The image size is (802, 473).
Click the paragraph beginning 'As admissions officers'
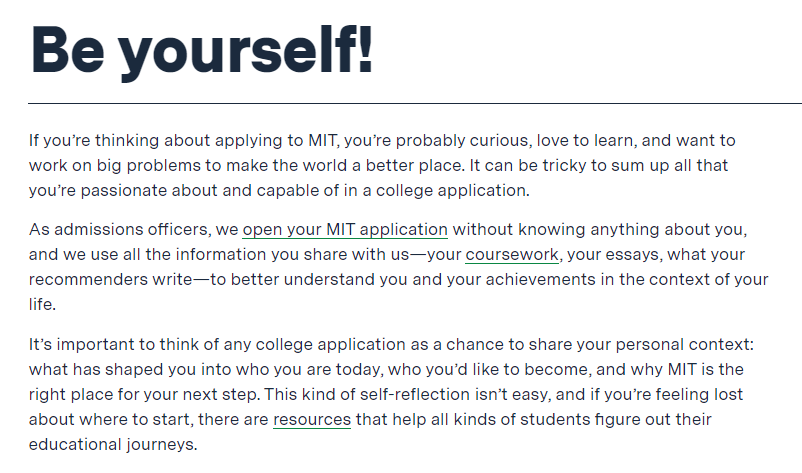(x=398, y=267)
